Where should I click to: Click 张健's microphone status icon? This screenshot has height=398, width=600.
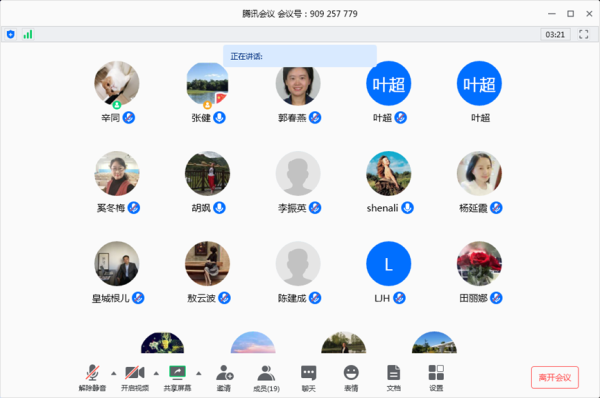coord(219,117)
